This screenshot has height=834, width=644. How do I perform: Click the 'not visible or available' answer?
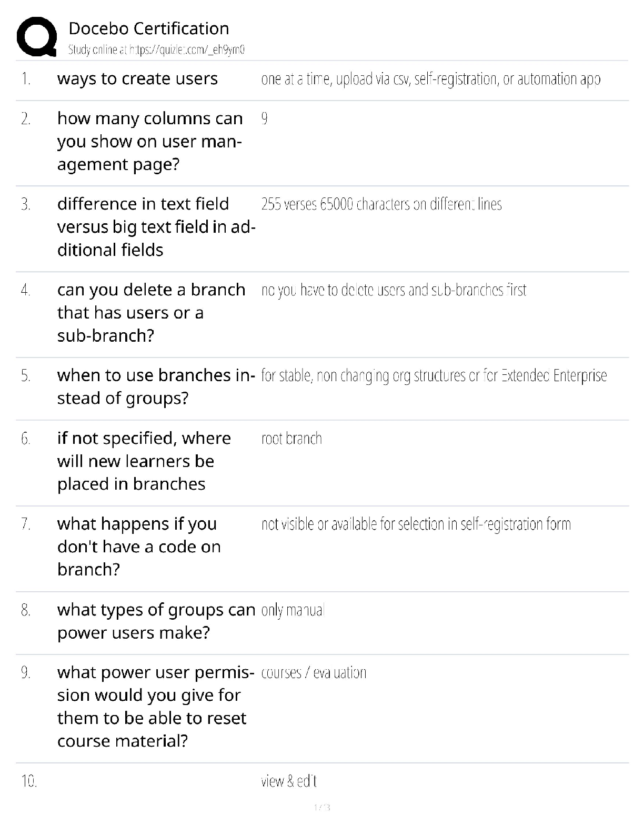click(x=416, y=524)
